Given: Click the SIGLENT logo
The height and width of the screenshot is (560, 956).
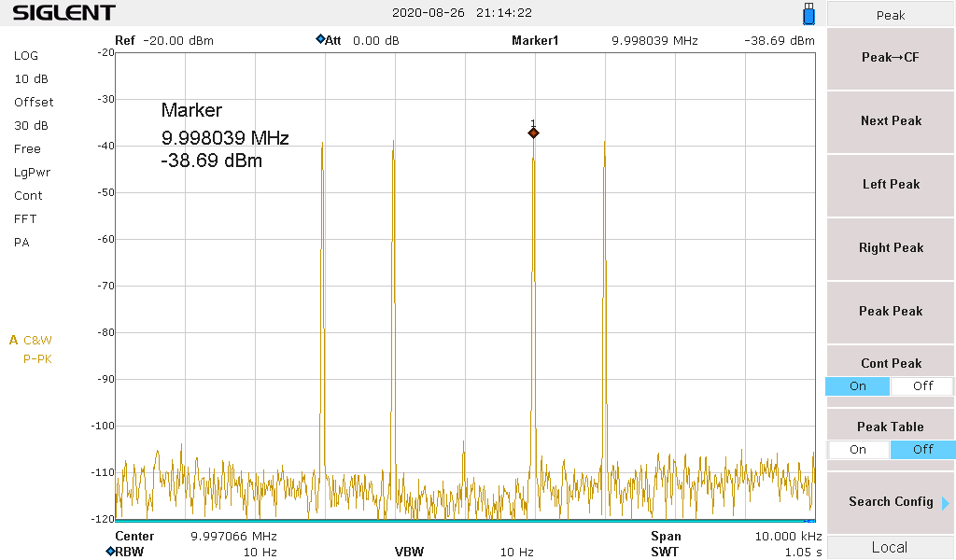Looking at the screenshot, I should click(63, 13).
